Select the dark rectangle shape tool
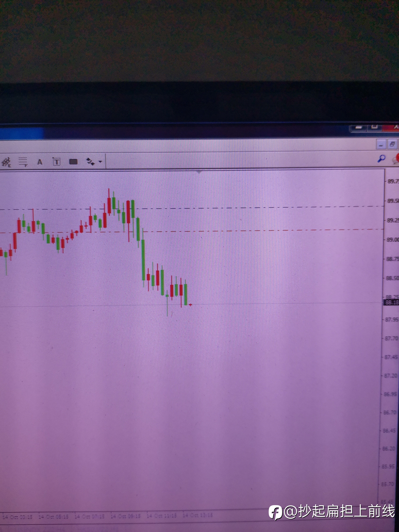The width and height of the screenshot is (399, 532). [73, 162]
